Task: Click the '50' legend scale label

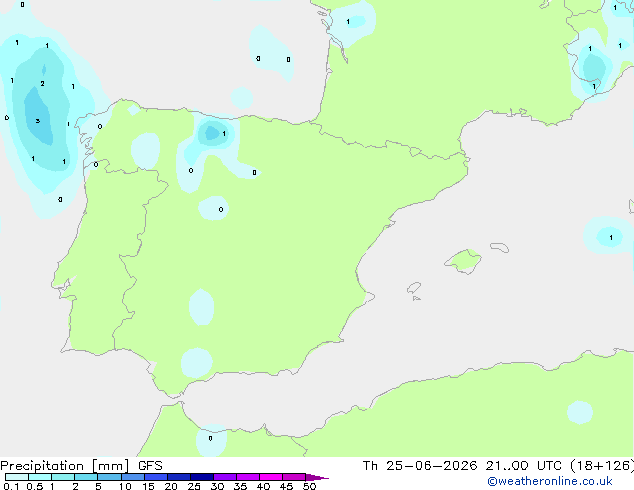Action: tap(309, 486)
